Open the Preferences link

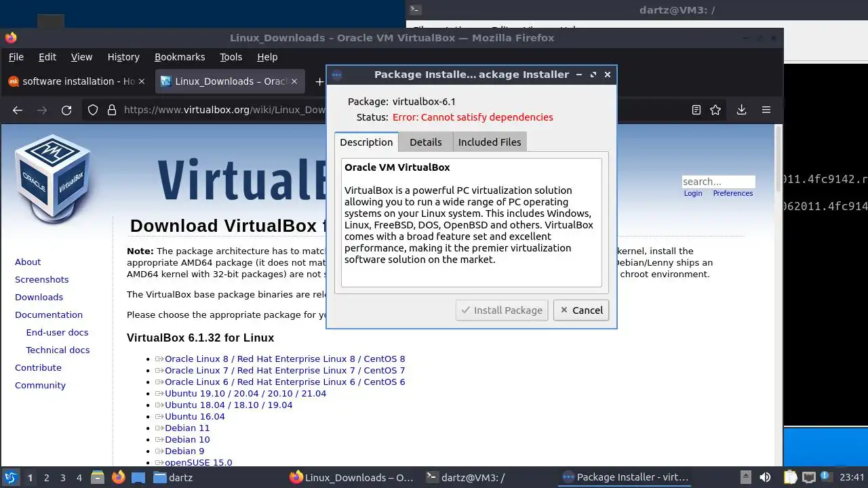pos(733,193)
